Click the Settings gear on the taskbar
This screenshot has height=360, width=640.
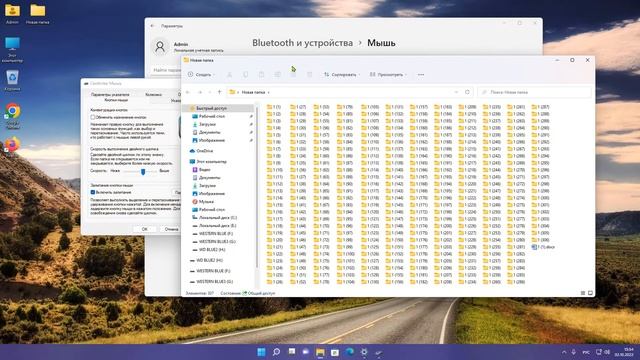(x=364, y=352)
